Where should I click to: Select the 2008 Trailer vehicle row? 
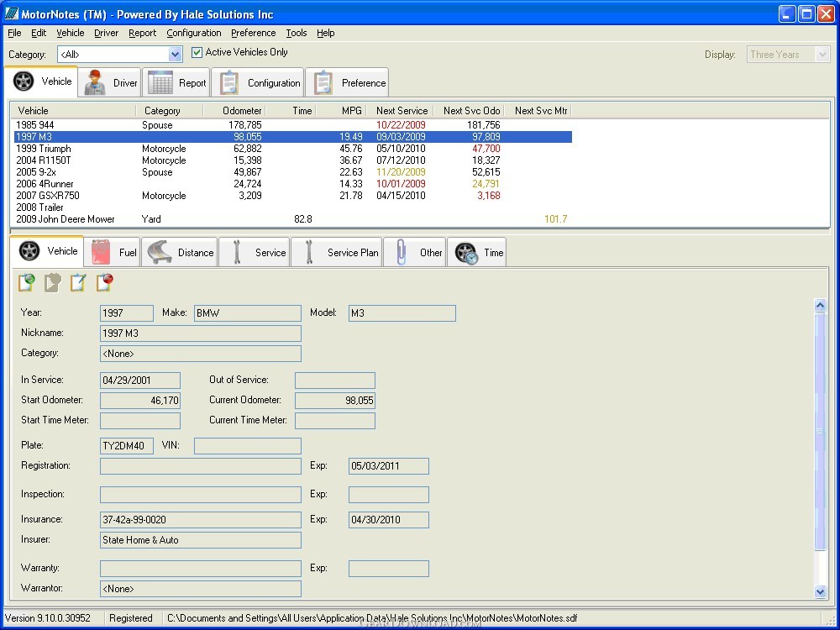tap(293, 207)
